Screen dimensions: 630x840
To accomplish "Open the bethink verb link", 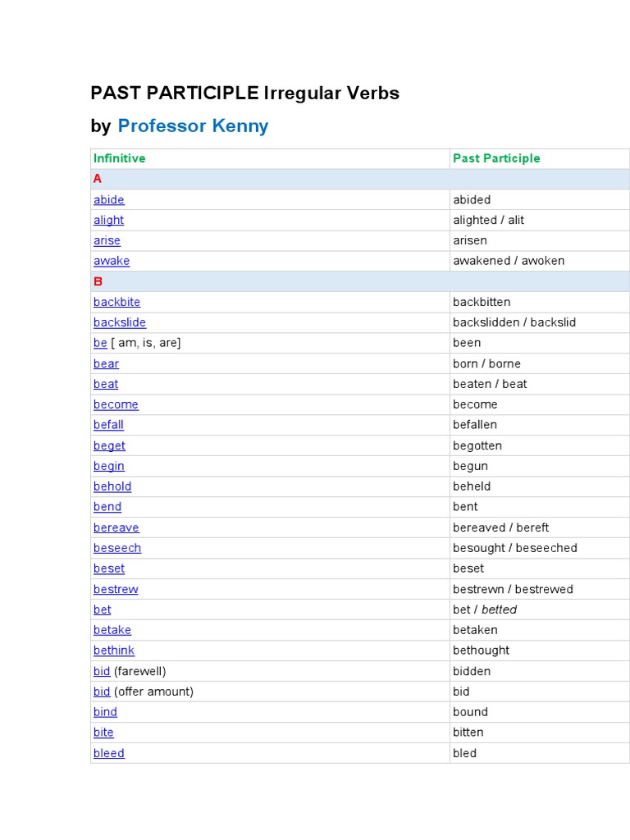I will (x=114, y=651).
